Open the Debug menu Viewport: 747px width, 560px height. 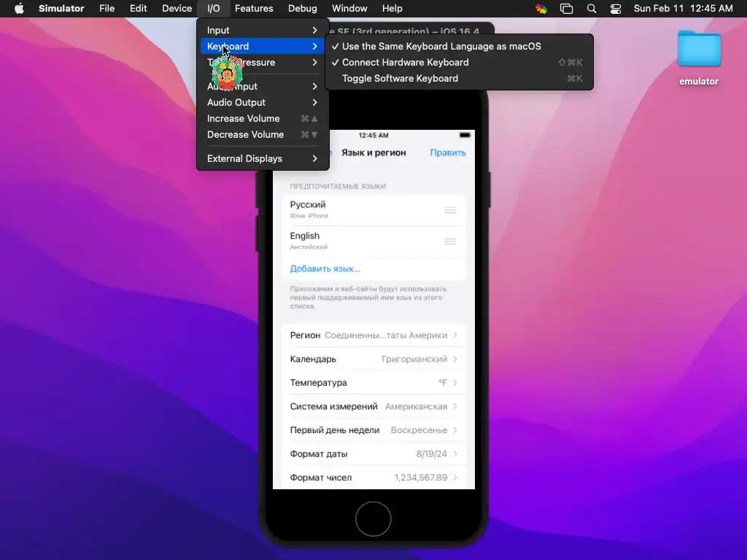pos(303,8)
